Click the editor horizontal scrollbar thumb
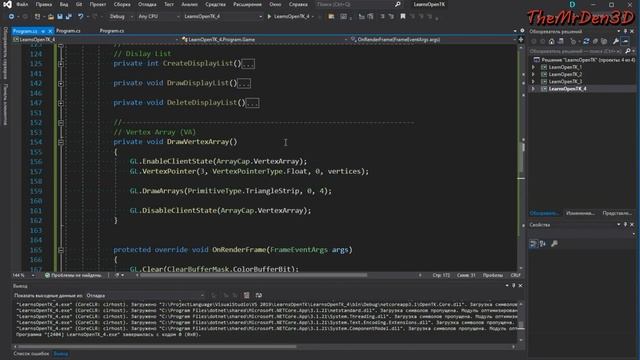 [x=254, y=276]
